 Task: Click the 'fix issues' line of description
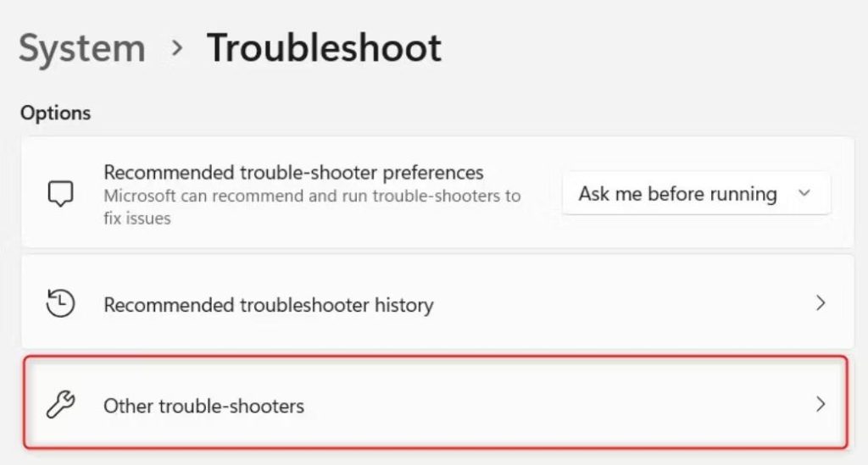coord(137,219)
